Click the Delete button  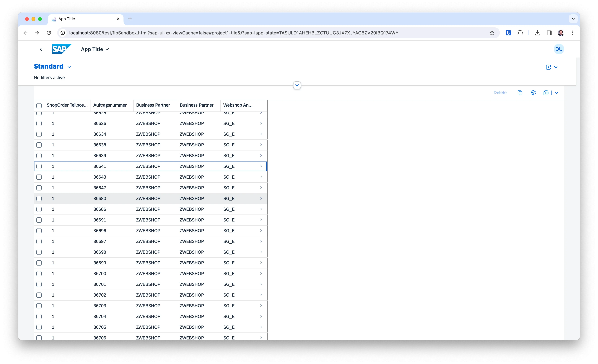[500, 93]
